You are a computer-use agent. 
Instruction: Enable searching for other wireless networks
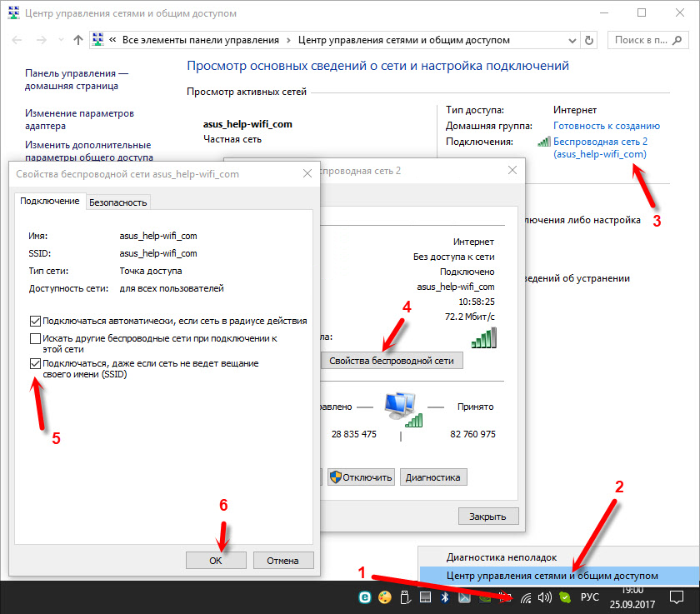(35, 339)
